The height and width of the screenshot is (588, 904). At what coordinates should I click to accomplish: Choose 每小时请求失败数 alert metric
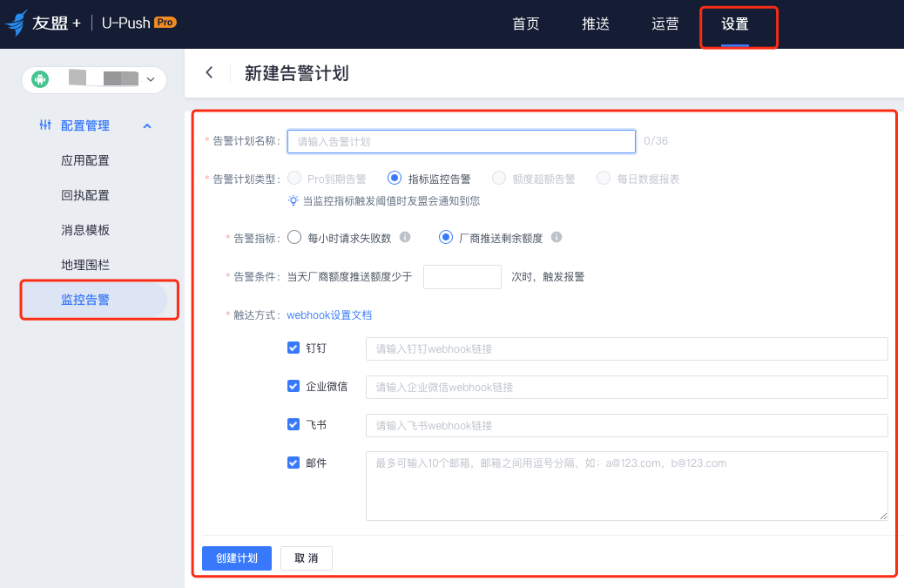click(x=294, y=238)
